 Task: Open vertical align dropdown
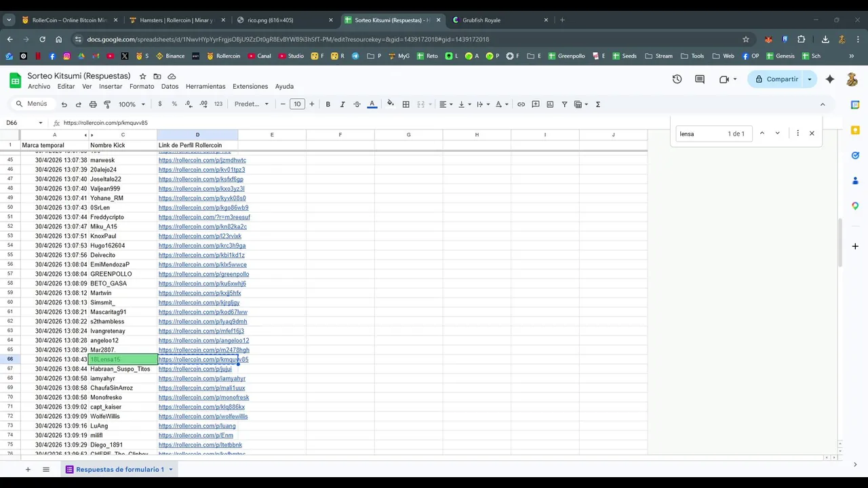465,104
